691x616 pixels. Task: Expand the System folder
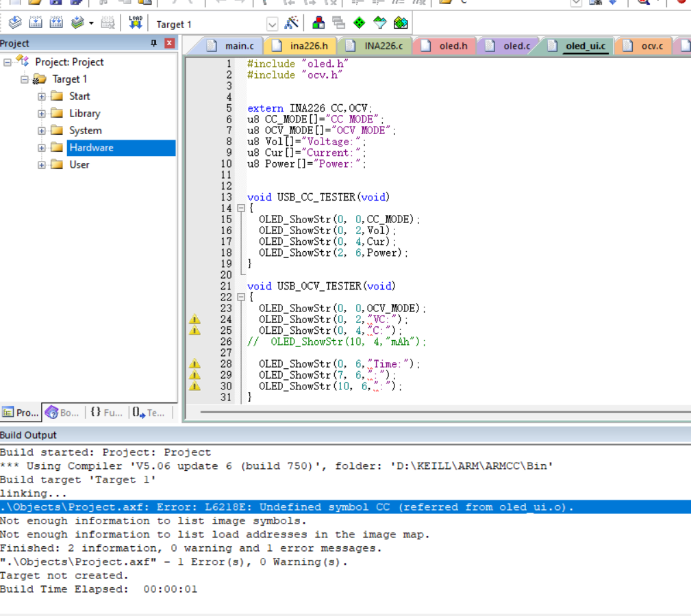41,131
